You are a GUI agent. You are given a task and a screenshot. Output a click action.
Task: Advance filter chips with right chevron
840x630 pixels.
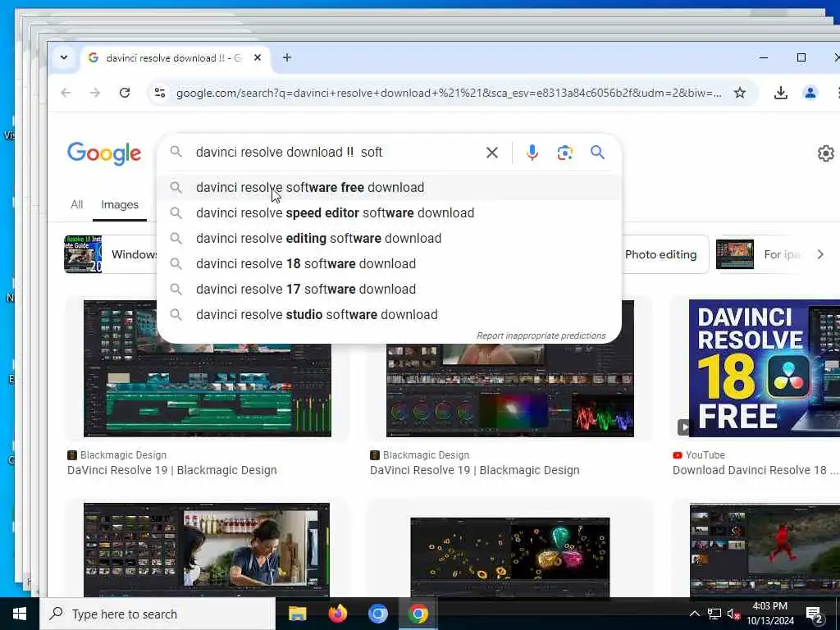(x=820, y=254)
